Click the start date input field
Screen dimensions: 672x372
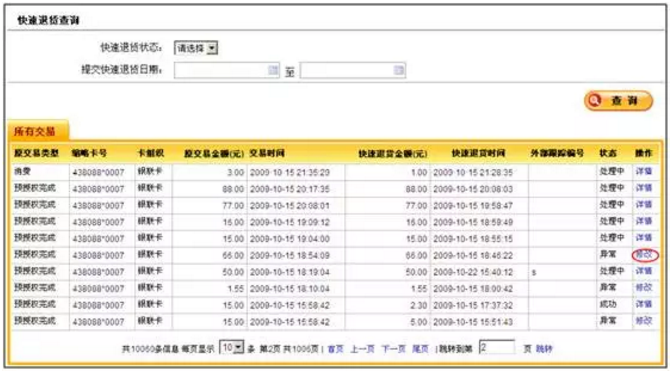click(226, 70)
